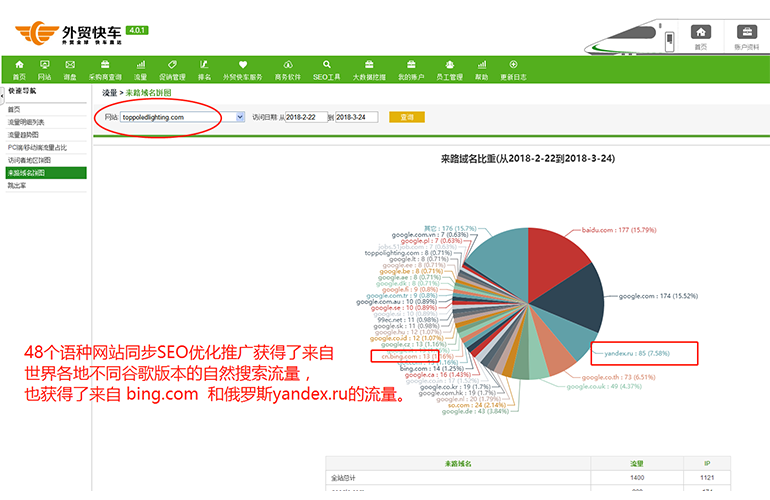Select the highlighted 来路域名饼图 sidebar item
Image resolution: width=770 pixels, height=500 pixels.
(46, 173)
